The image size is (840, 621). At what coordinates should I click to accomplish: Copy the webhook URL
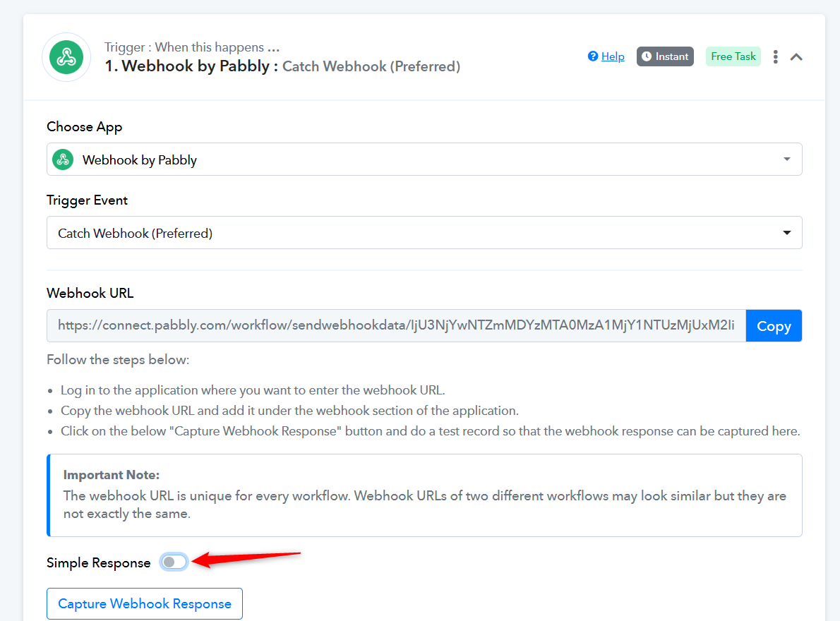tap(774, 325)
